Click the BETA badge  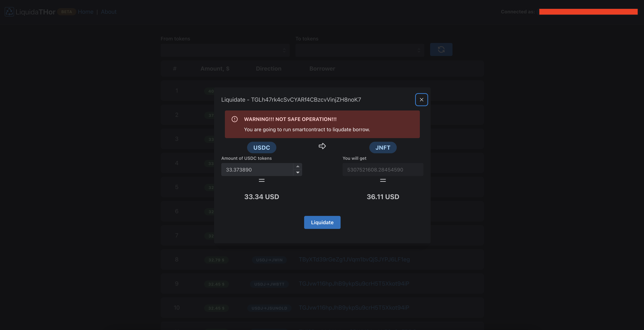point(66,12)
